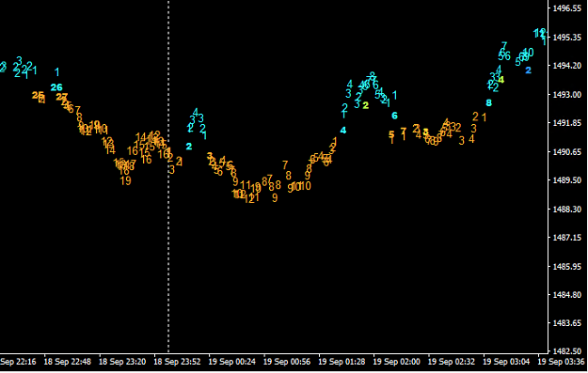Viewport: 588px width, 373px height.
Task: Click the 1484.80 price axis label
Action: coord(566,295)
